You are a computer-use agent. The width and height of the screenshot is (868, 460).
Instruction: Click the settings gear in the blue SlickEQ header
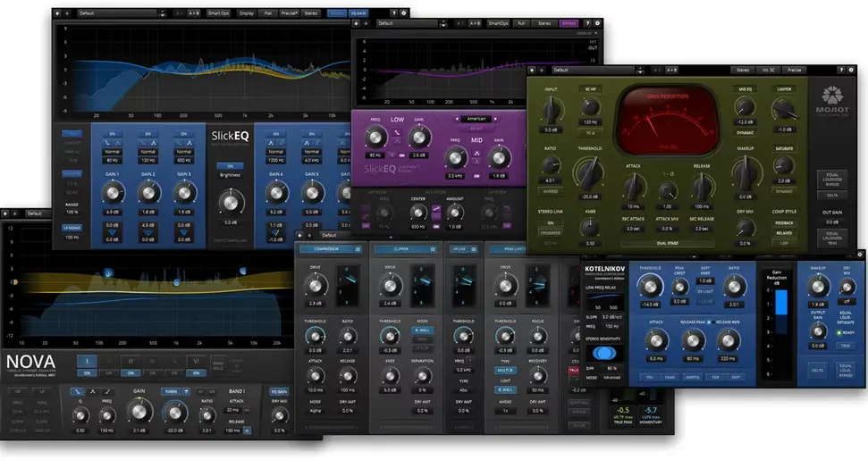(x=403, y=13)
